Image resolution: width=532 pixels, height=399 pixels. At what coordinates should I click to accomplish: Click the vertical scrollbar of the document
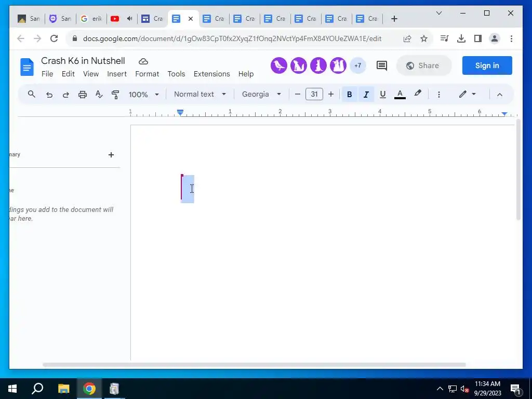click(x=518, y=170)
